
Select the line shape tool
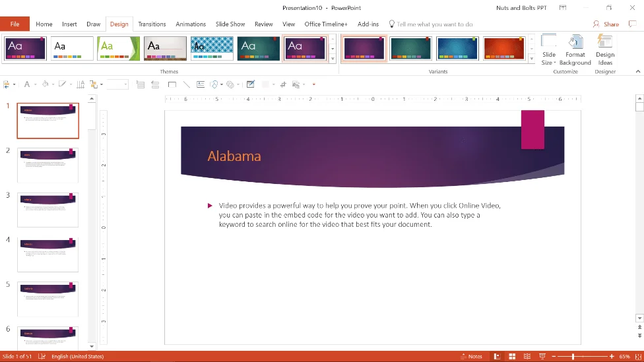coord(187,84)
